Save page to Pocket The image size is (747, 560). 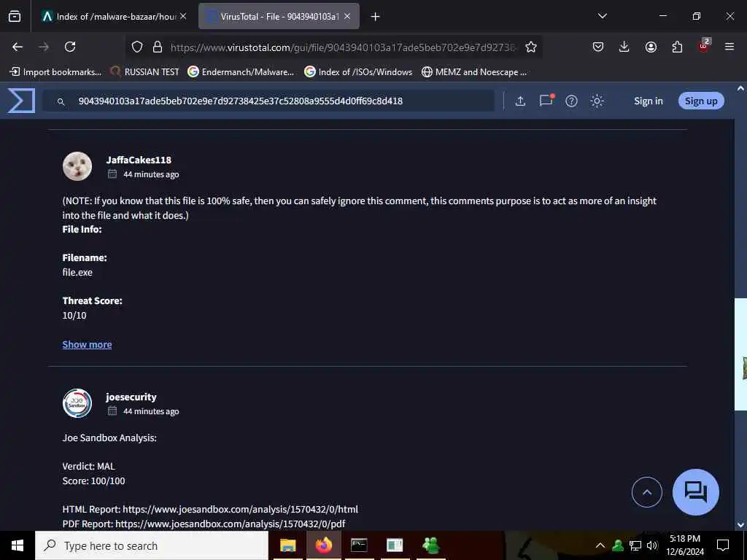598,47
